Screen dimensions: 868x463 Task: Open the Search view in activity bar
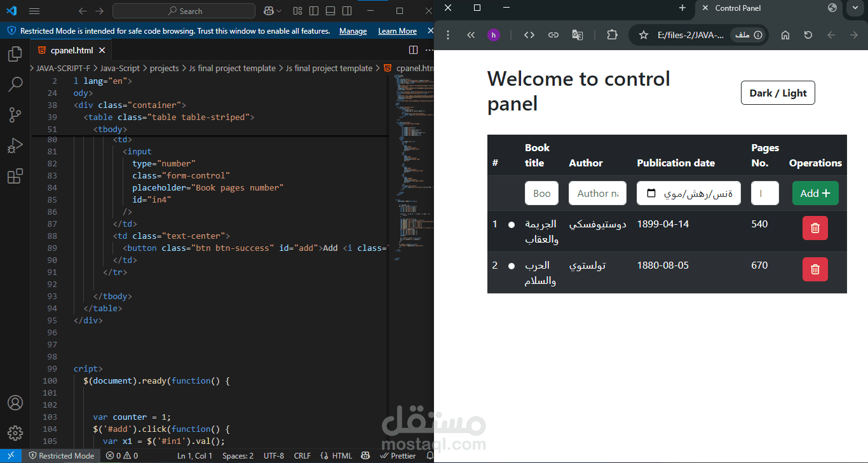[15, 84]
